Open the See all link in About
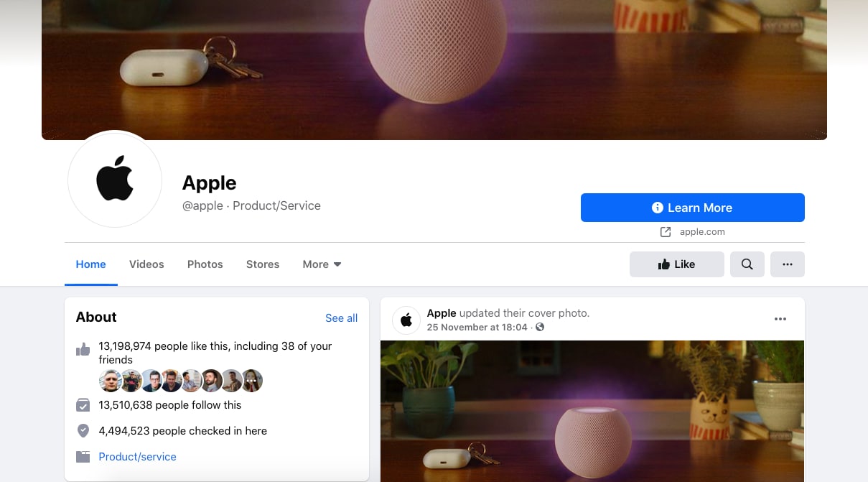This screenshot has height=482, width=868. click(x=341, y=318)
